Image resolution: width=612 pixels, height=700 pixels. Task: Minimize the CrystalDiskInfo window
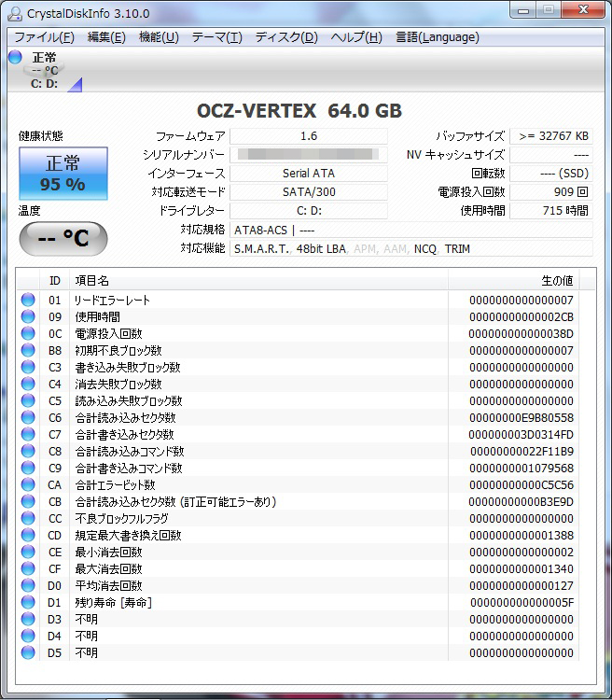tap(523, 10)
